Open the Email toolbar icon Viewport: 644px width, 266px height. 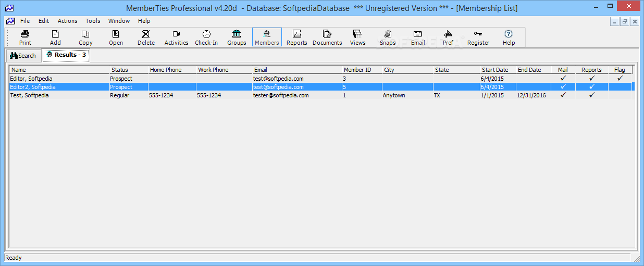pyautogui.click(x=418, y=37)
